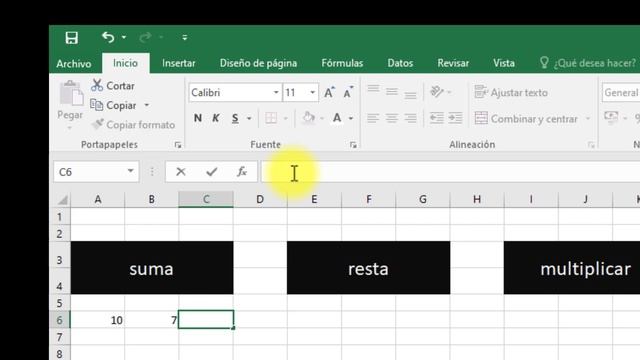This screenshot has height=360, width=640.
Task: Open underline style dropdown arrow
Action: pos(249,119)
